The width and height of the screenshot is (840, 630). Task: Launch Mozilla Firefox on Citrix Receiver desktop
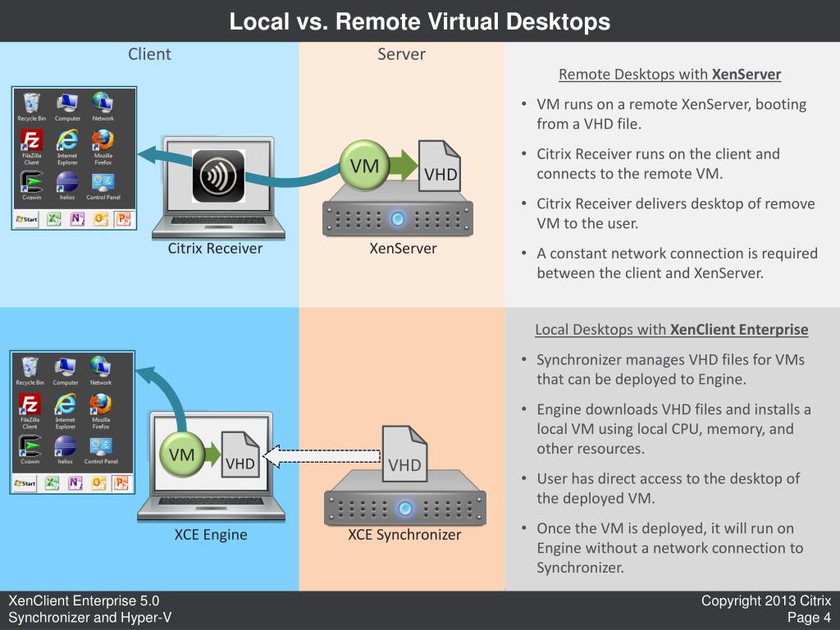[103, 147]
